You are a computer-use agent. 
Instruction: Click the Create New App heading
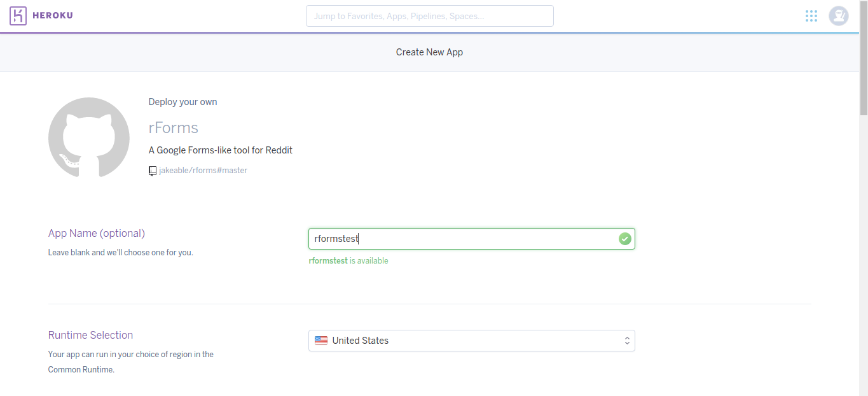429,52
